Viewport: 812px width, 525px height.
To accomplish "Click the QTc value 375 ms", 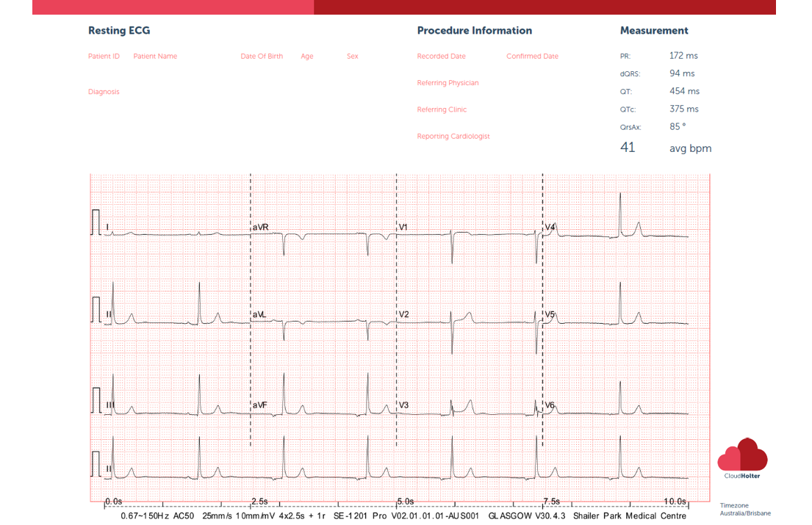I will coord(683,109).
